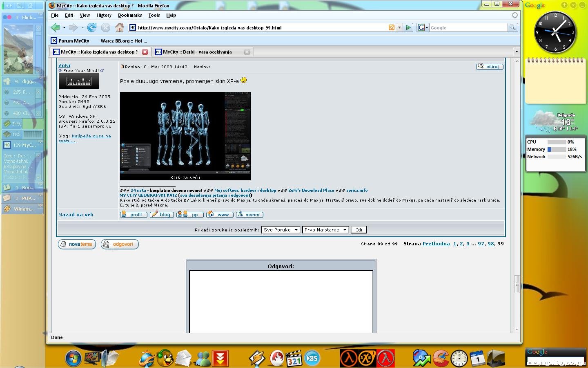Open the envelope mail icon in the dock
The height and width of the screenshot is (368, 588).
coord(184,358)
